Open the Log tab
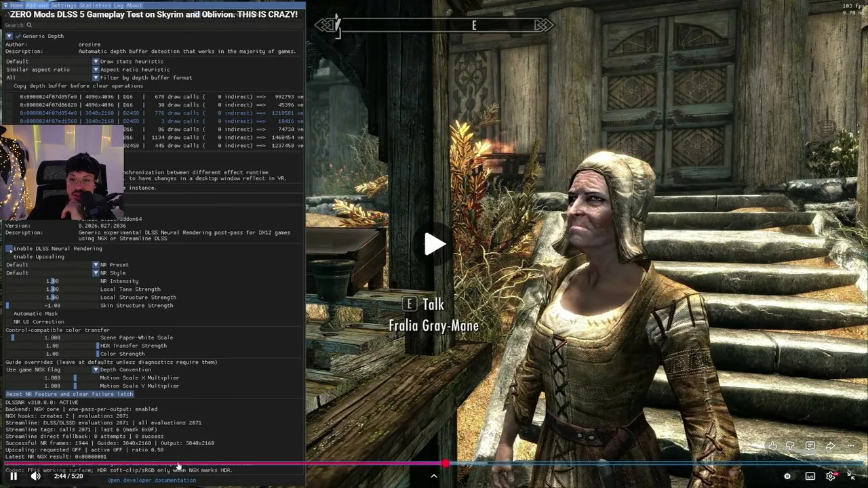The height and width of the screenshot is (488, 868). coord(119,5)
